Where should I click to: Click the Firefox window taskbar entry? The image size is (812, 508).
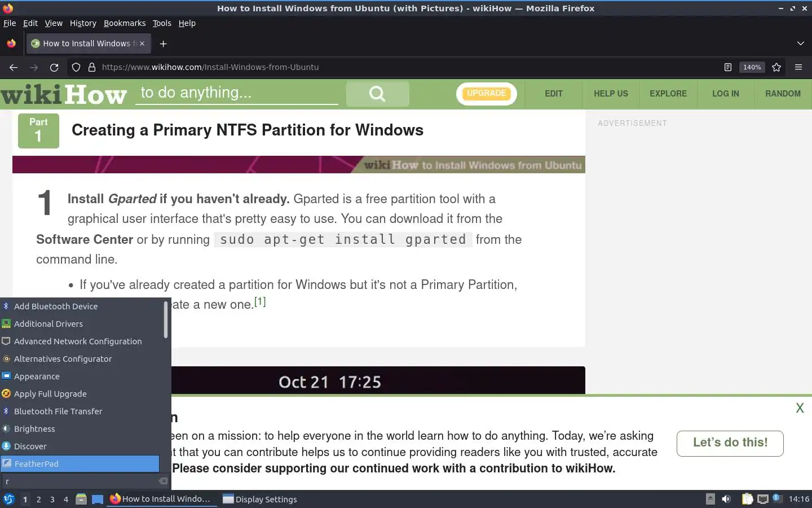point(161,499)
